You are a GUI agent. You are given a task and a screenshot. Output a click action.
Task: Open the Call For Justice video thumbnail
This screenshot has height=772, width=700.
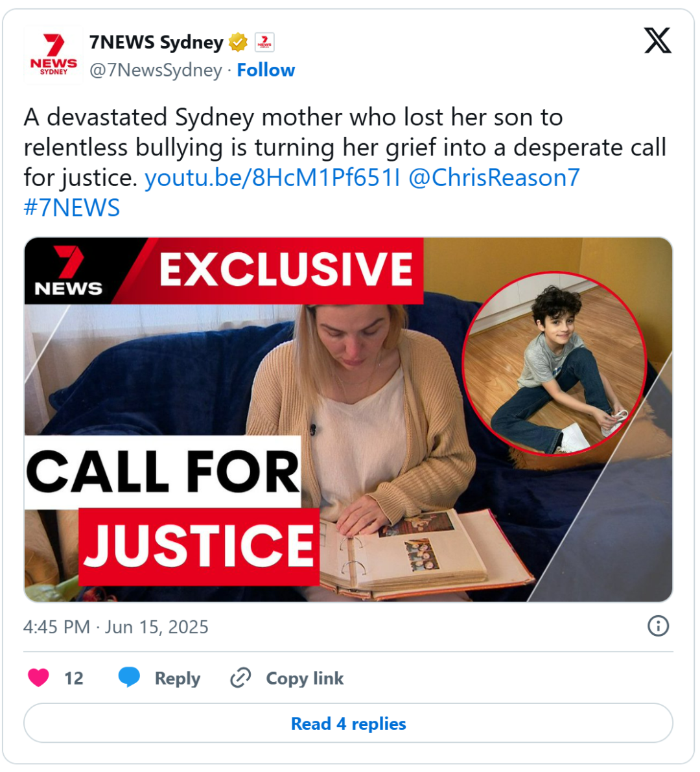pyautogui.click(x=349, y=419)
